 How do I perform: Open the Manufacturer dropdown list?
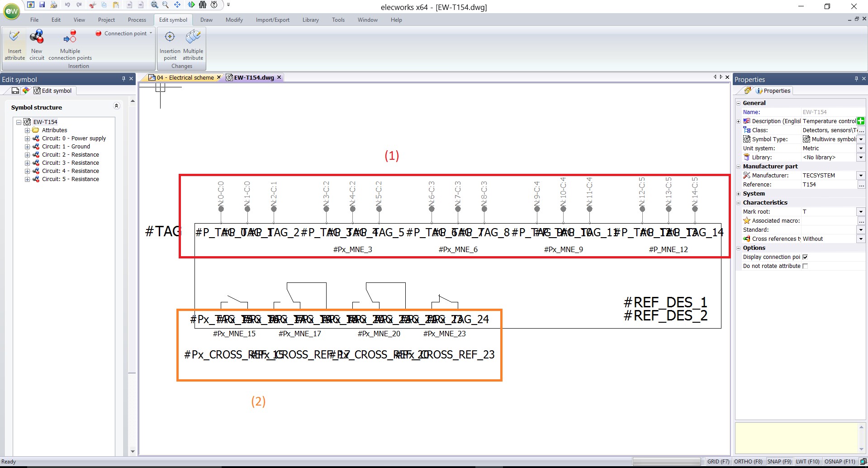pyautogui.click(x=861, y=176)
